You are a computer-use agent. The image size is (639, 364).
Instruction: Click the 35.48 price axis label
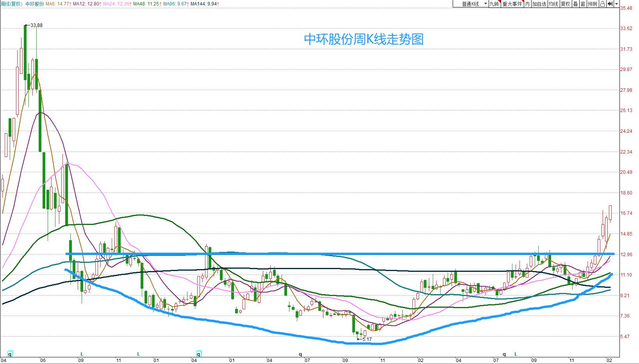tap(626, 8)
